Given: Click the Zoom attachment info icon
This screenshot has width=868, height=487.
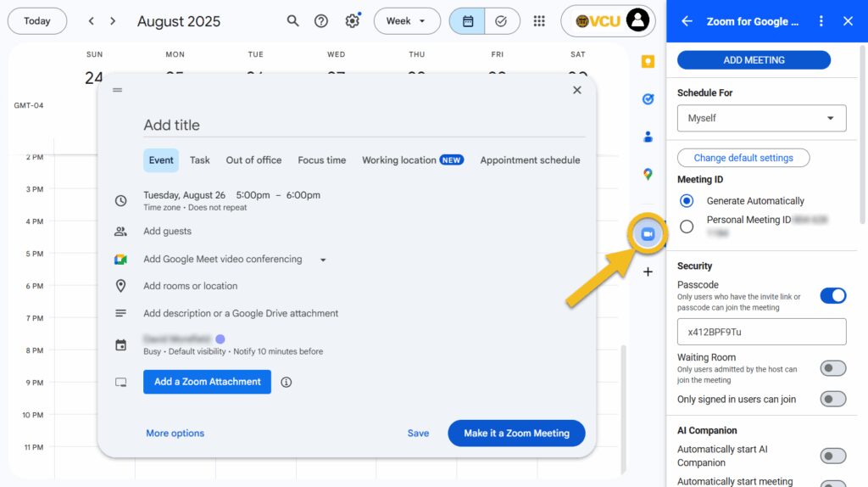Looking at the screenshot, I should 287,382.
